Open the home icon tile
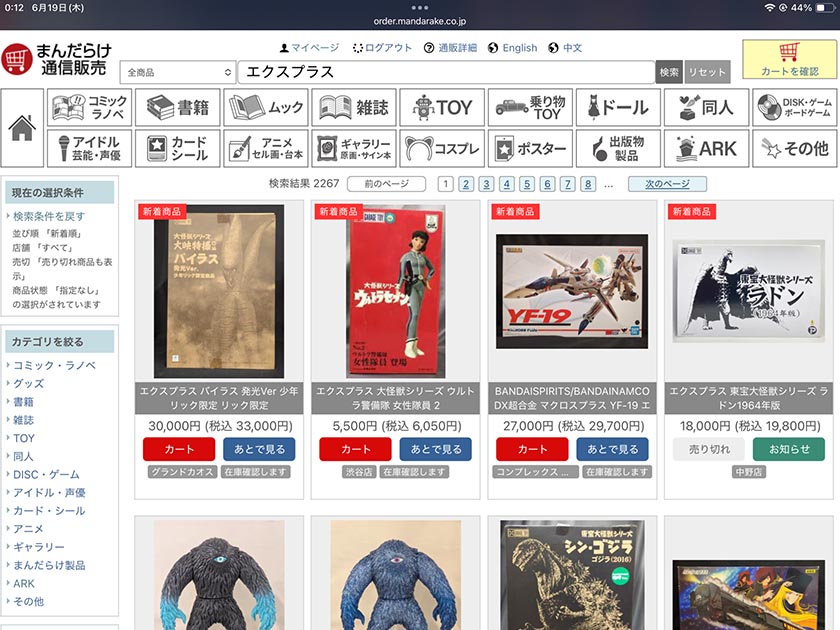Viewport: 840px width, 630px height. (x=22, y=128)
